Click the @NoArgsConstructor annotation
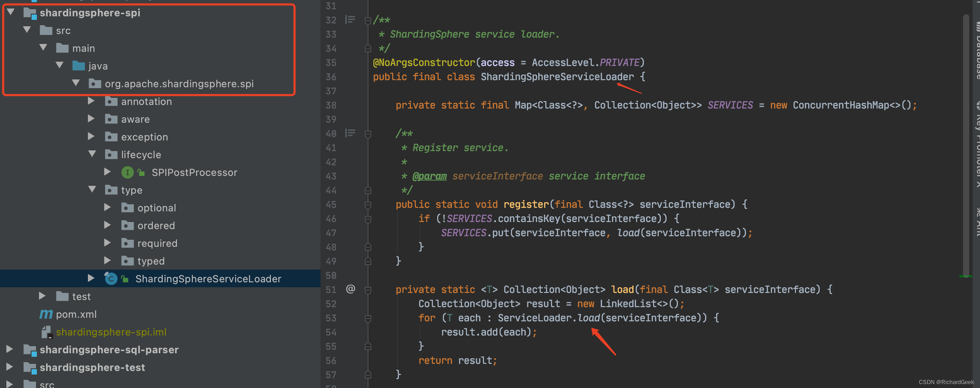 [x=424, y=62]
